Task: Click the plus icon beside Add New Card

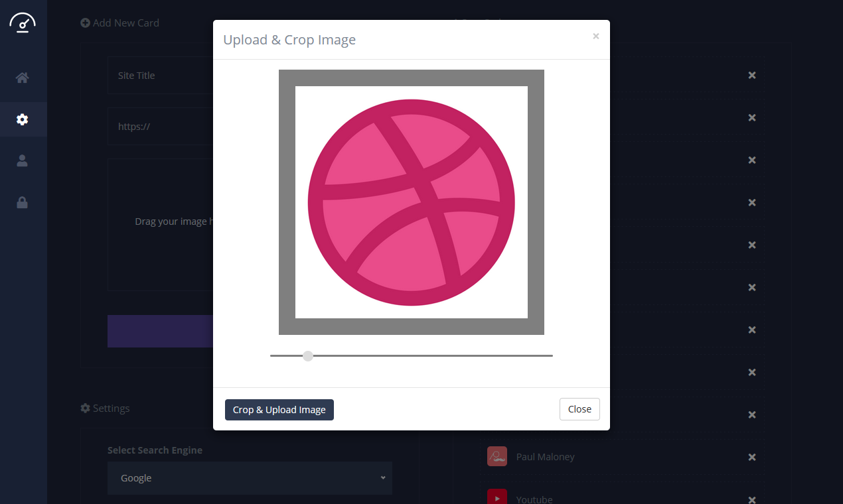Action: [x=85, y=23]
